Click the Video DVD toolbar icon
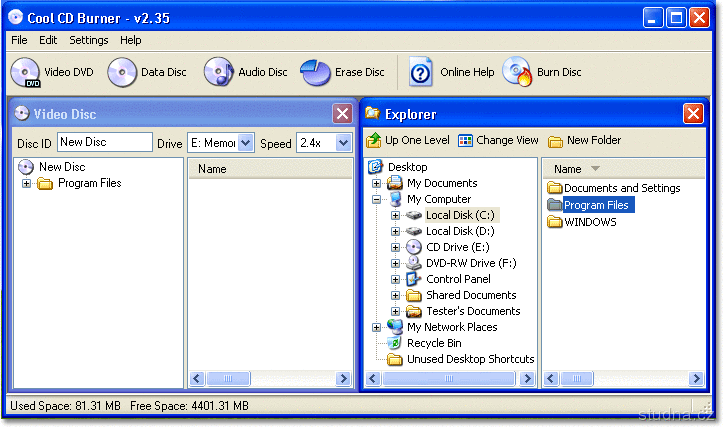This screenshot has height=427, width=723. (25, 72)
